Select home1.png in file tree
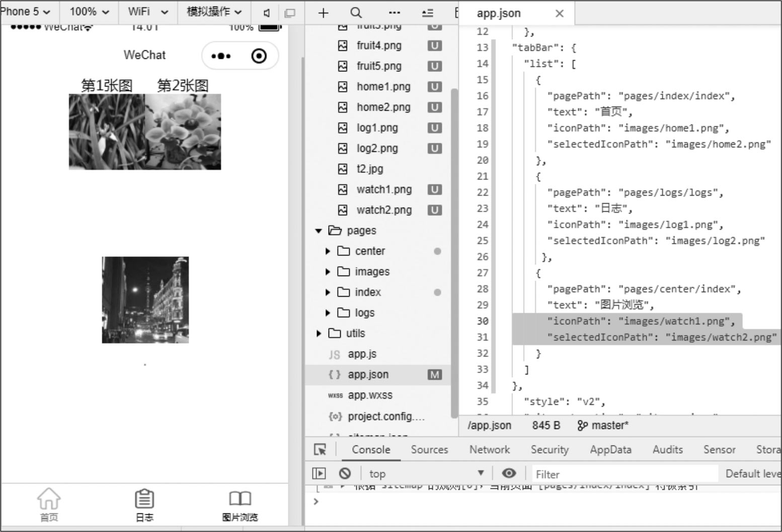The height and width of the screenshot is (532, 782). pos(383,87)
